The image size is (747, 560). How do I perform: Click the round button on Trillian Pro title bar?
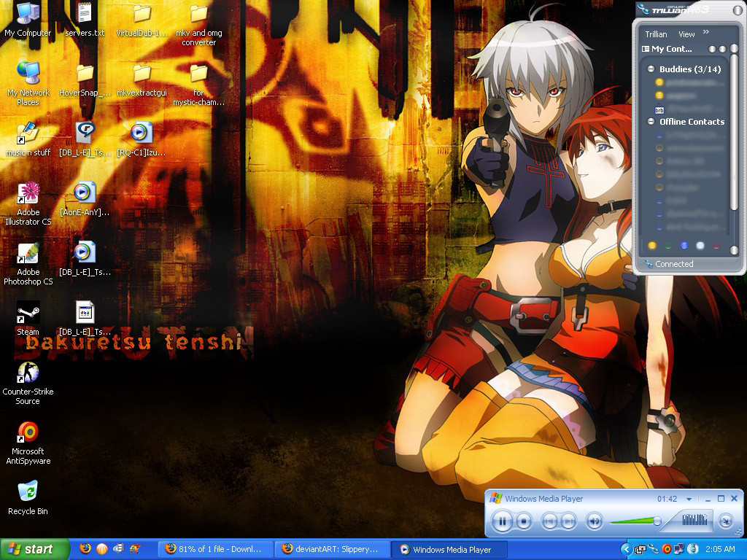click(x=737, y=10)
